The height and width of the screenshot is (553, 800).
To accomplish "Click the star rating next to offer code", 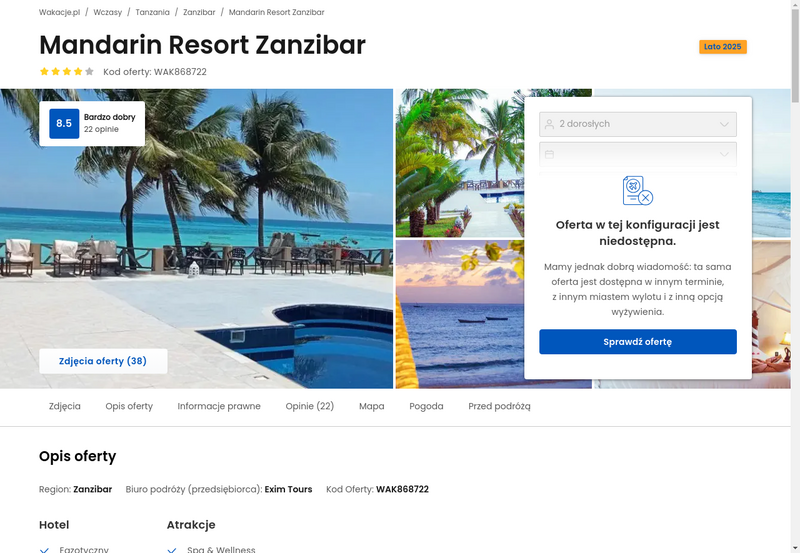I will 67,71.
